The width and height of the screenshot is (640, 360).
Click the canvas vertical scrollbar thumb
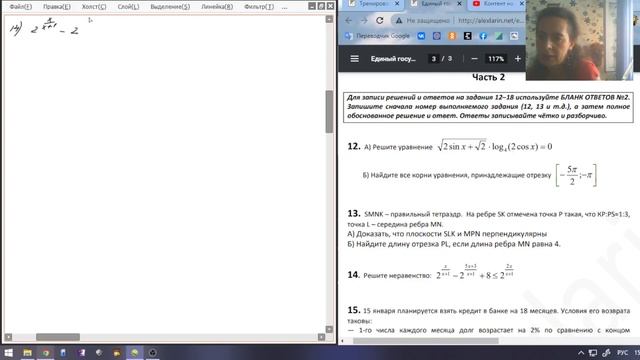point(329,111)
